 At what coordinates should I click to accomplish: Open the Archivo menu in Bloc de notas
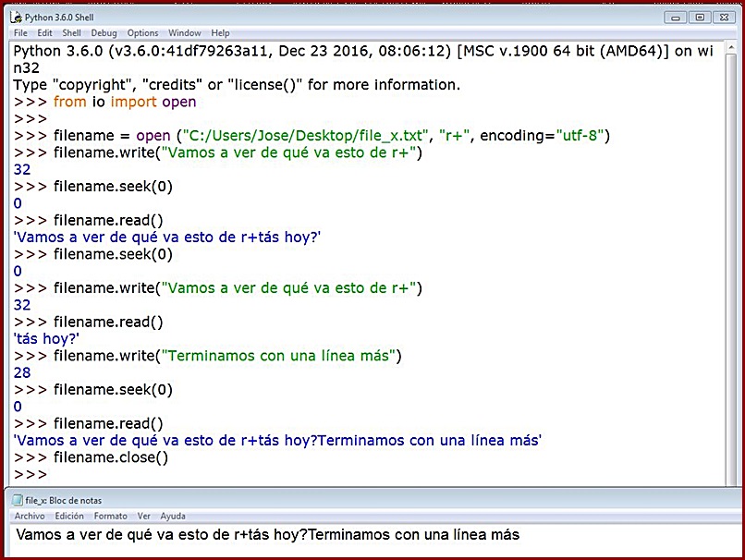[x=29, y=516]
